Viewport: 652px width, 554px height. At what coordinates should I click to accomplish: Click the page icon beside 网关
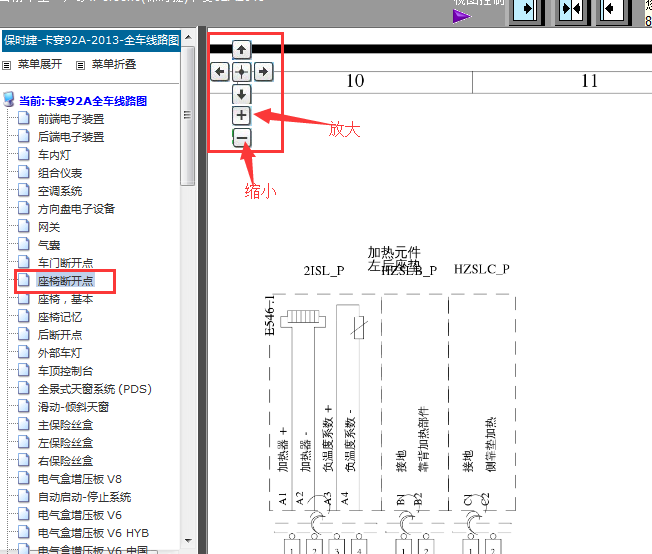coord(24,226)
